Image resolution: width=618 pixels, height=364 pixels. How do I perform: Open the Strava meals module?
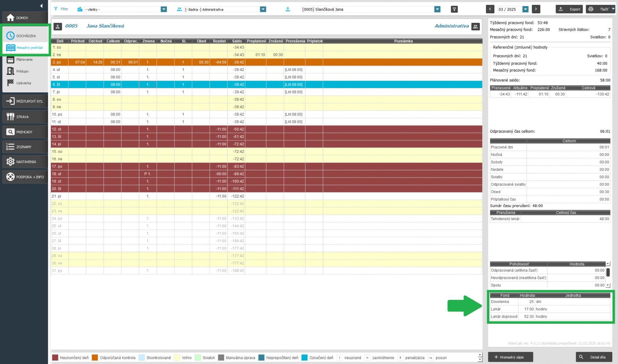coord(25,117)
